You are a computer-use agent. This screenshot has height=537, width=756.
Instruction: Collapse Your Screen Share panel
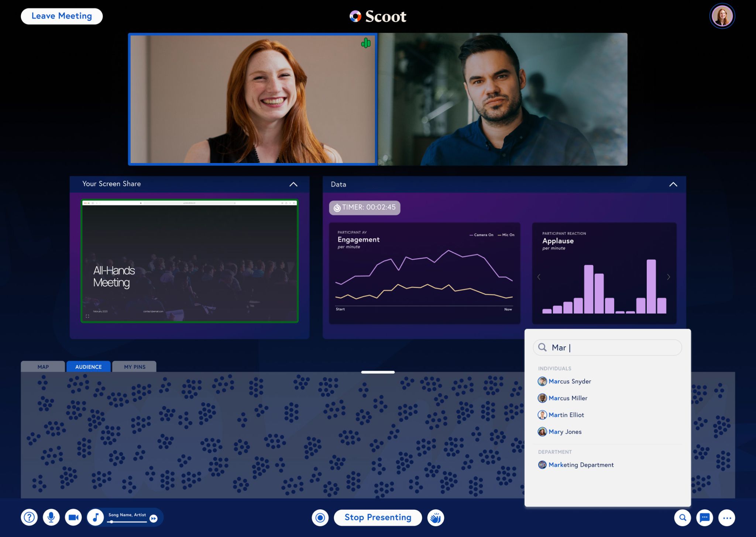pos(293,184)
